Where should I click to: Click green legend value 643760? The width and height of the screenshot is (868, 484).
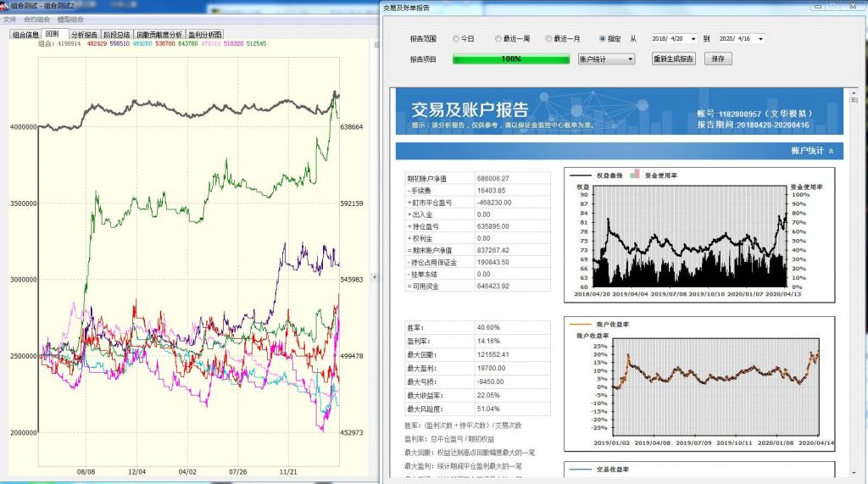pos(187,43)
